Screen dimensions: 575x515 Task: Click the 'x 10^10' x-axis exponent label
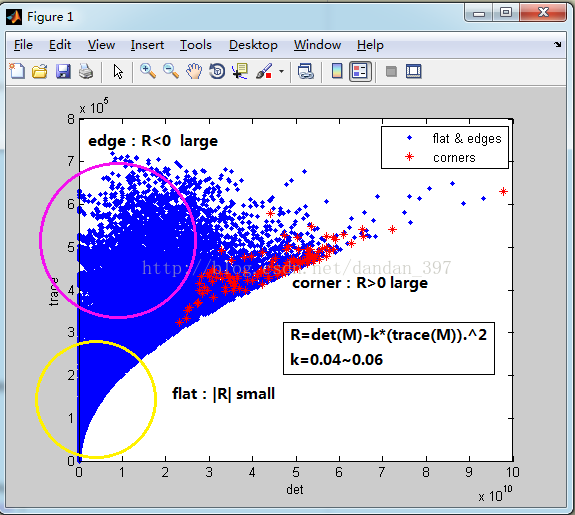[495, 494]
